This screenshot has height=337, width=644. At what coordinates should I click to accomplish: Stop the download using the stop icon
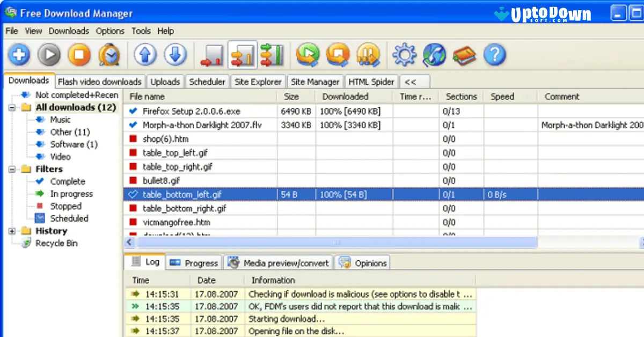pos(78,54)
